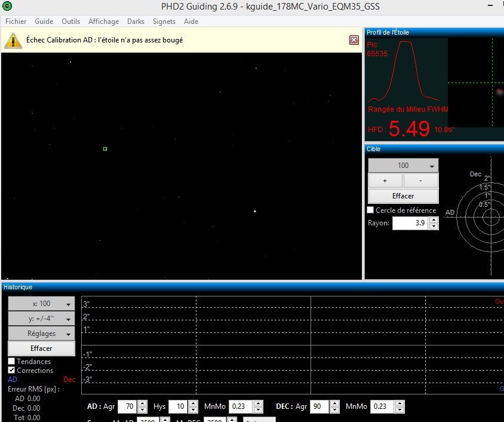The image size is (504, 422).
Task: Decrease the Hys value using its down arrow
Action: (193, 410)
